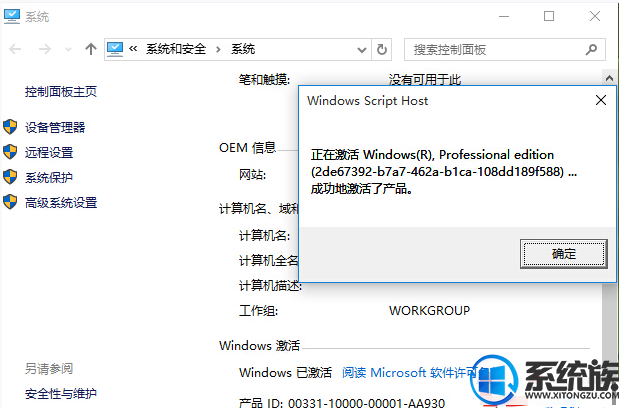The image size is (619, 408).
Task: Minimize the 系统 window
Action: pos(504,17)
